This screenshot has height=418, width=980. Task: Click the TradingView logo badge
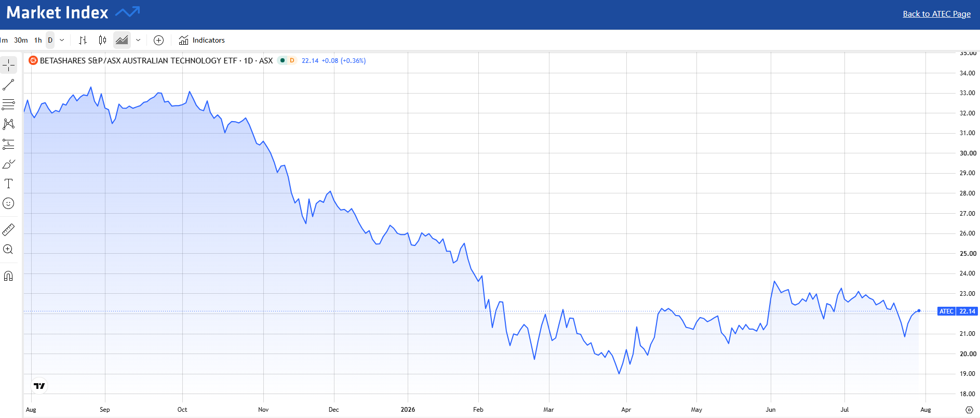click(x=39, y=386)
